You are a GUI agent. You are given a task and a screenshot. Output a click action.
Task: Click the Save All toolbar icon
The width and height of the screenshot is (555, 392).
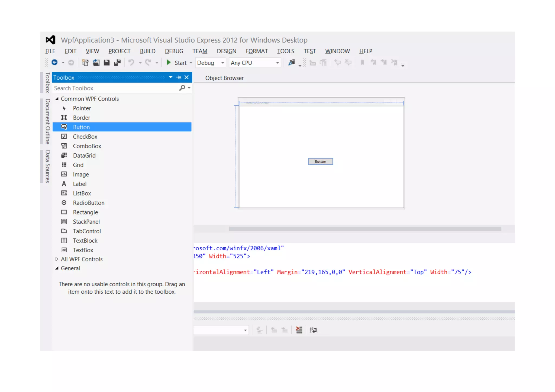[117, 63]
